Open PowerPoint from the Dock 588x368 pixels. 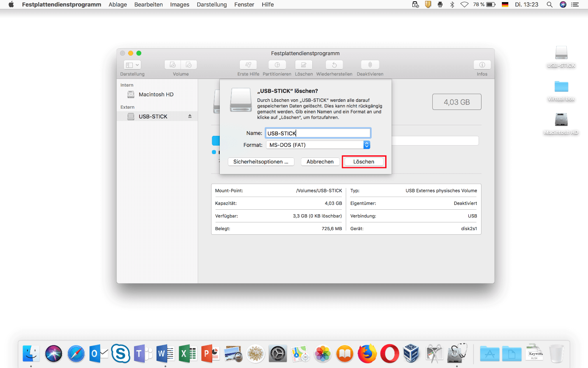click(x=210, y=353)
